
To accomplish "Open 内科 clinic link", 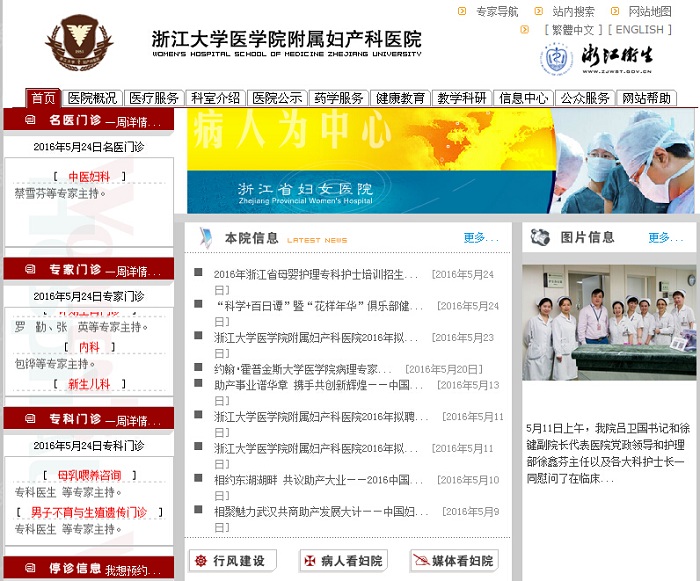I will (89, 347).
